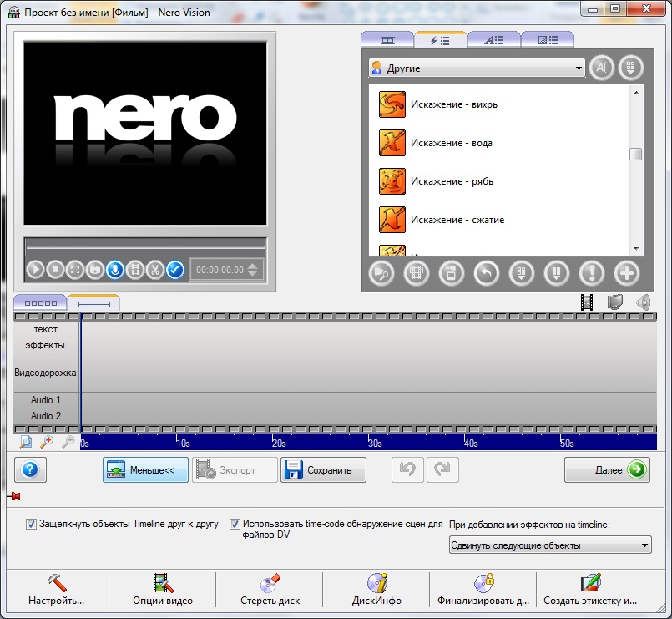Click the grid download button next to Другие dropdown
The image size is (672, 619).
tap(630, 68)
